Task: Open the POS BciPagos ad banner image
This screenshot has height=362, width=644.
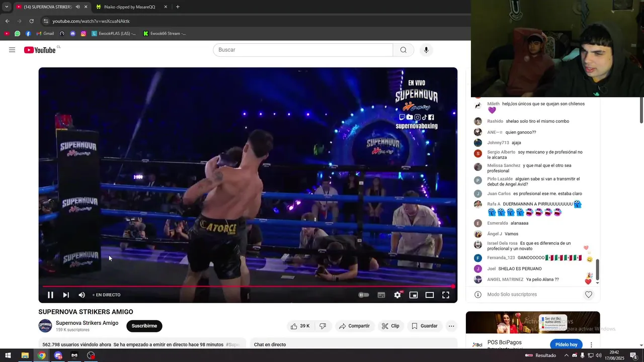Action: point(533,322)
